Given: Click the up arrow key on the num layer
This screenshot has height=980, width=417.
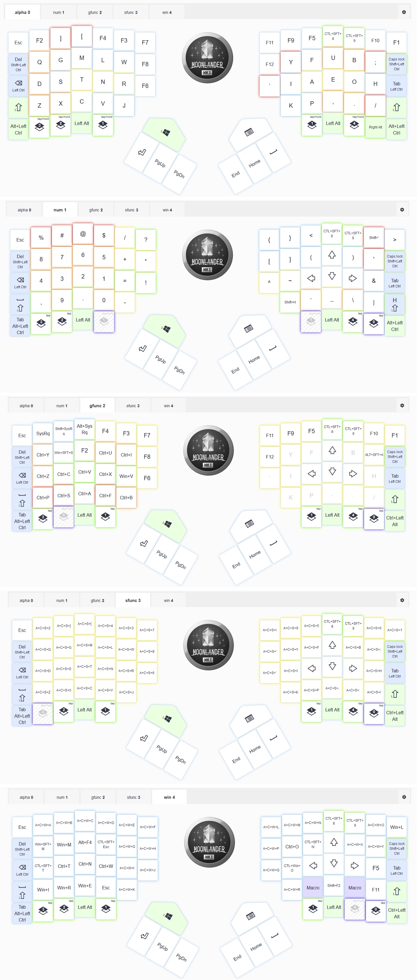Looking at the screenshot, I should tap(332, 255).
